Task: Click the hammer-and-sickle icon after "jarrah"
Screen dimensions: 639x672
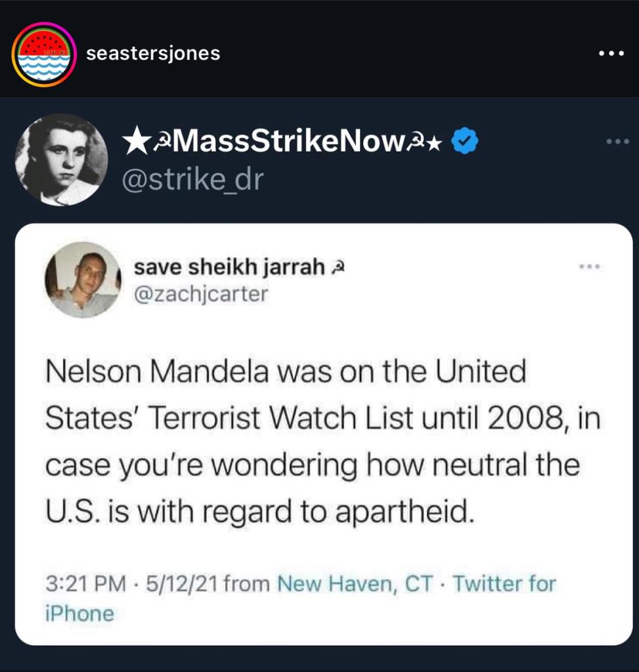Action: tap(336, 268)
